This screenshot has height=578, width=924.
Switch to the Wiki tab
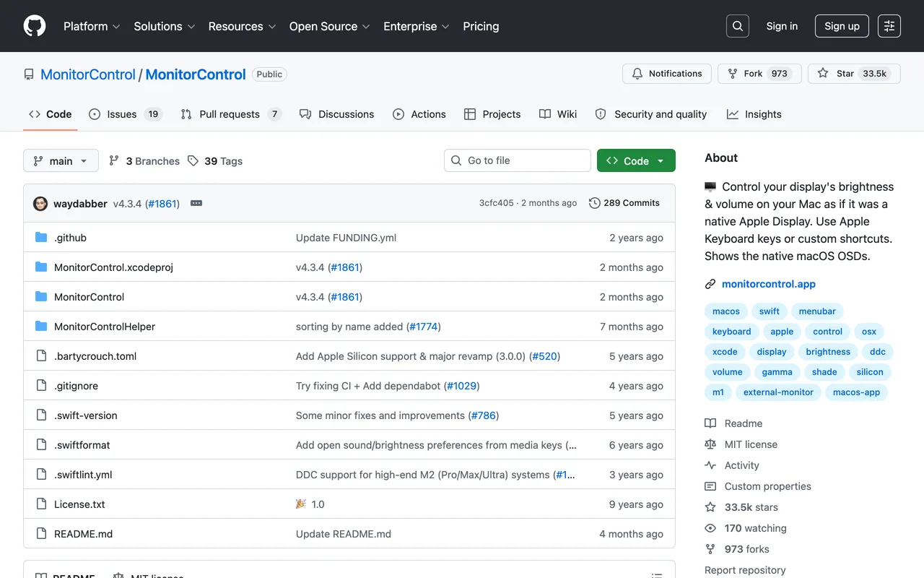pos(558,114)
